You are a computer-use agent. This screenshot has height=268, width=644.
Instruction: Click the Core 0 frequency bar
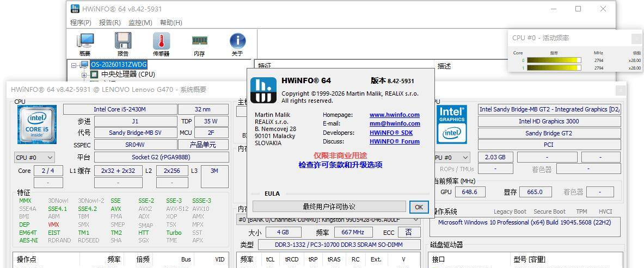coord(554,60)
